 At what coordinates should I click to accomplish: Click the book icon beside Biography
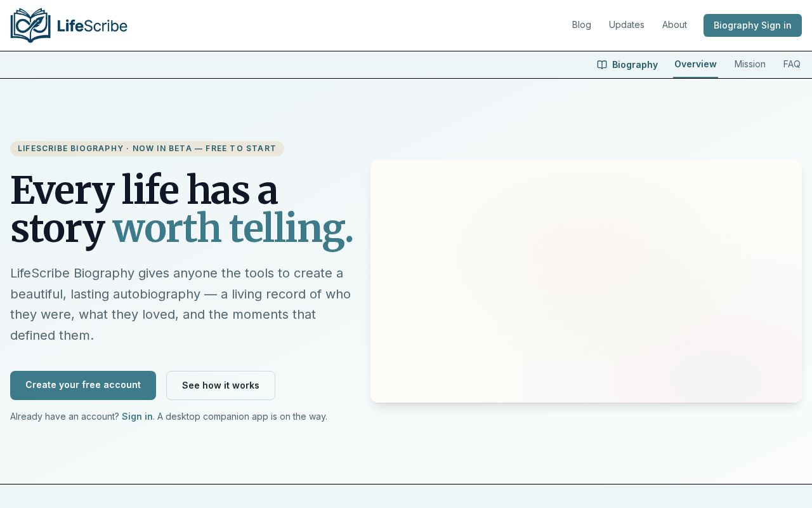click(602, 65)
